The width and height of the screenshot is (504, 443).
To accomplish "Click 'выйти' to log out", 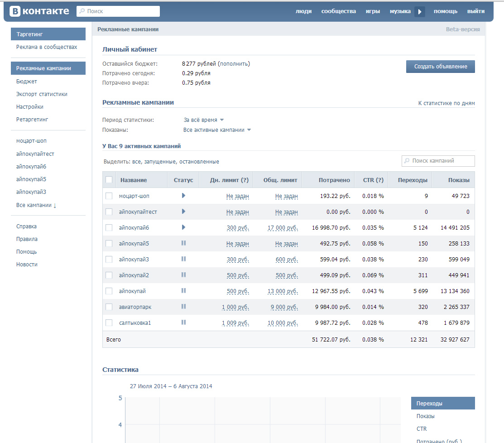I will click(476, 11).
